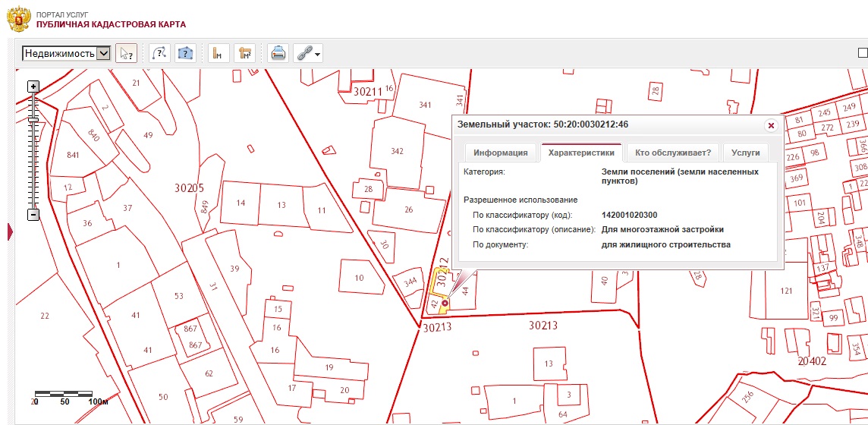Click the selected parcel marker on map
Screen dimensions: 868x425
coord(445,304)
